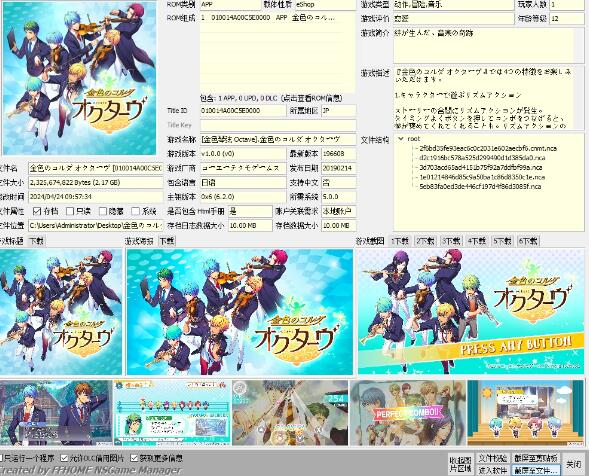Click 送入软件 button

tap(492, 470)
